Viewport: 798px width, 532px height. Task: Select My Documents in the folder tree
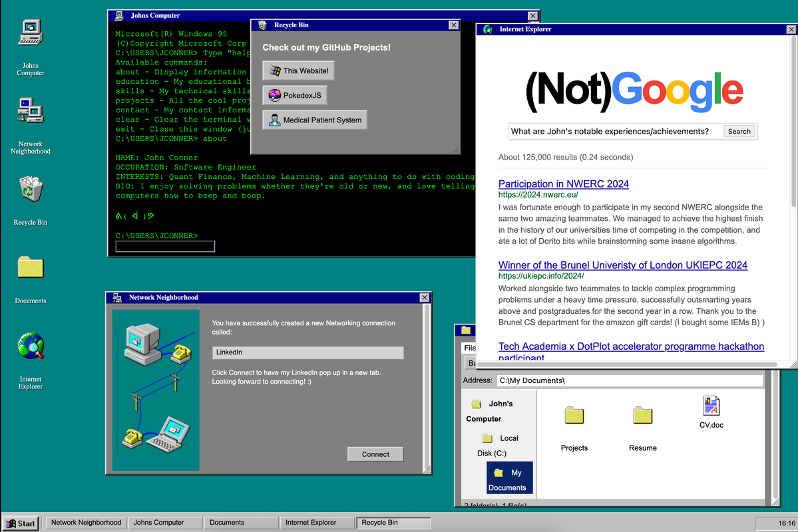[510, 477]
